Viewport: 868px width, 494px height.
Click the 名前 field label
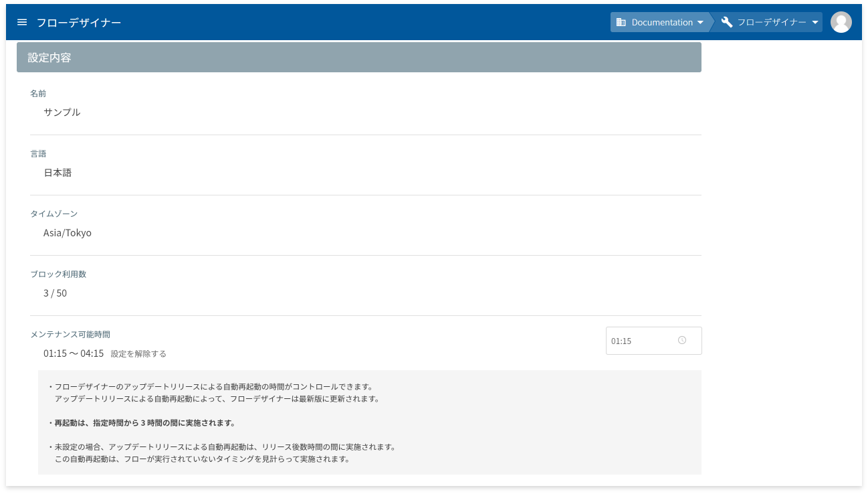(x=38, y=94)
